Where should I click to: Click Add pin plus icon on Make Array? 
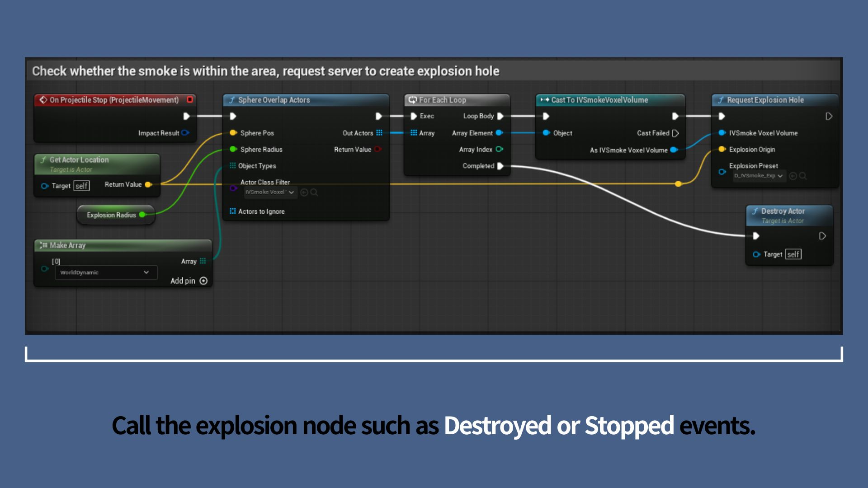[x=203, y=281]
